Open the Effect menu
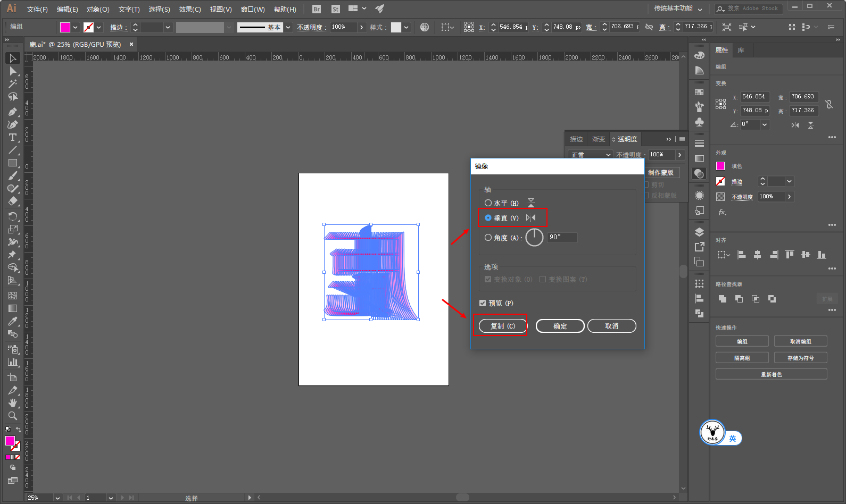The image size is (846, 504). pos(189,9)
